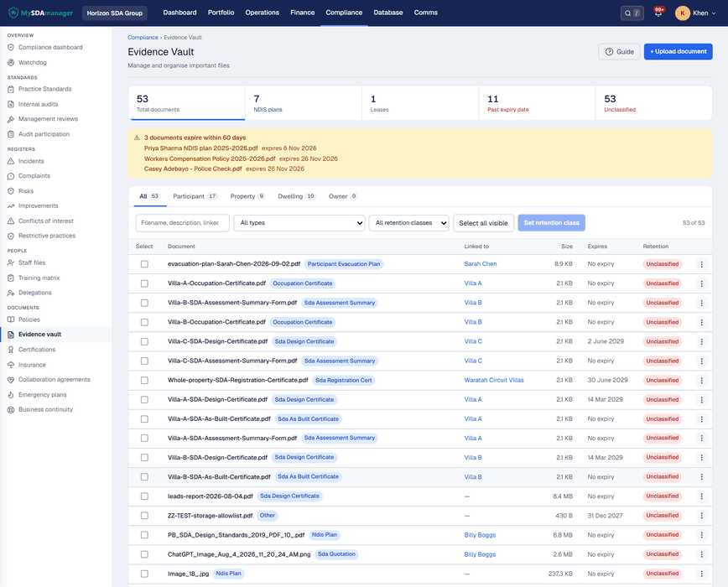Check the ChatGPT_Image_Aug_4_2026 png row

144,554
